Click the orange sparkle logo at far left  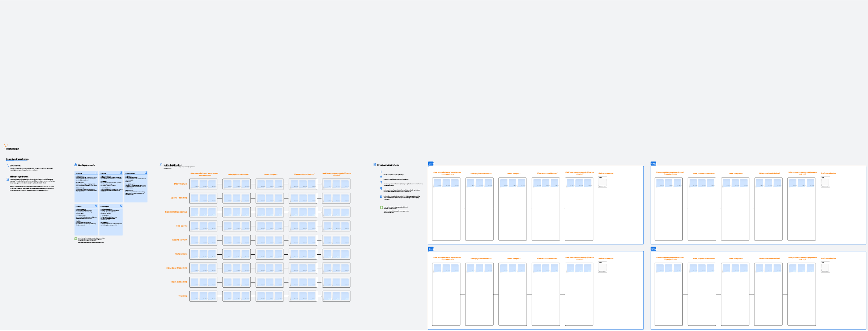click(5, 147)
